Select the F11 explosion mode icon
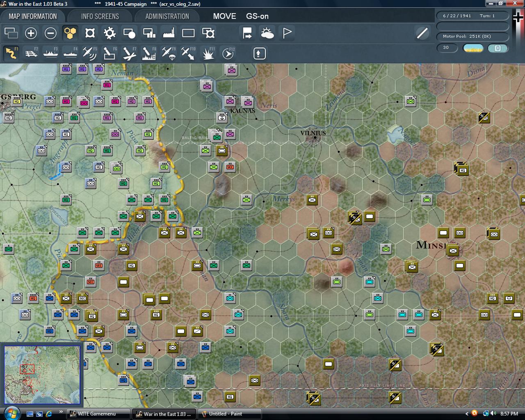Viewport: 525px width, 420px height. [x=208, y=53]
